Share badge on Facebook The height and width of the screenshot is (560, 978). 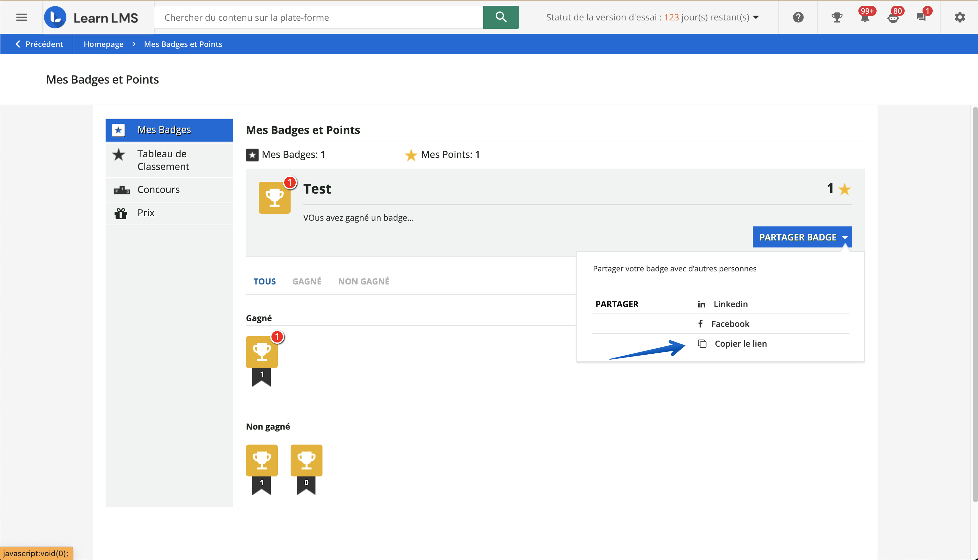click(730, 324)
